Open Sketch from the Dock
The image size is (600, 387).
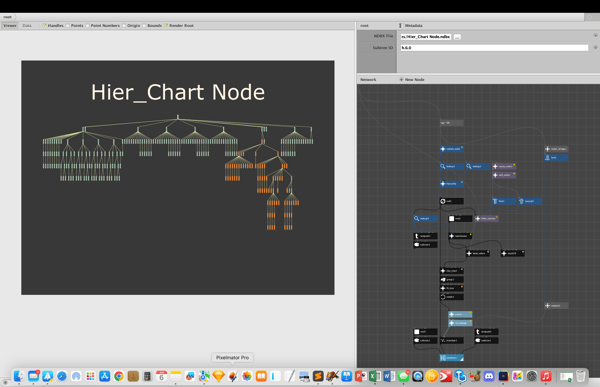(218, 376)
